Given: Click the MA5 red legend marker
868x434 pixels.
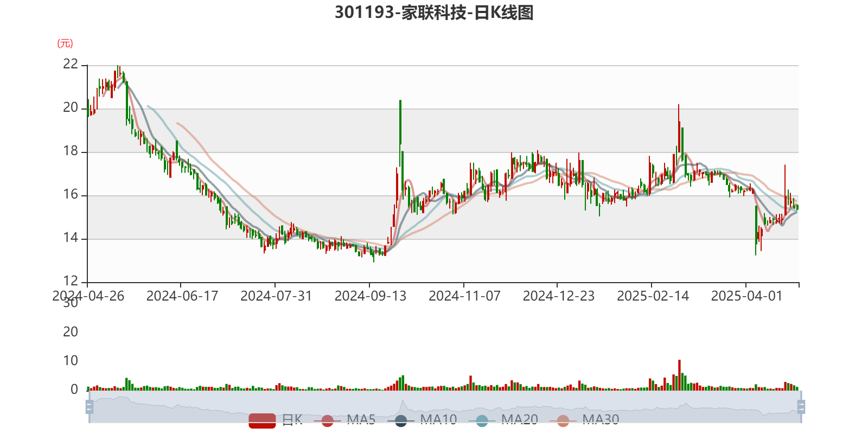Looking at the screenshot, I should [327, 420].
